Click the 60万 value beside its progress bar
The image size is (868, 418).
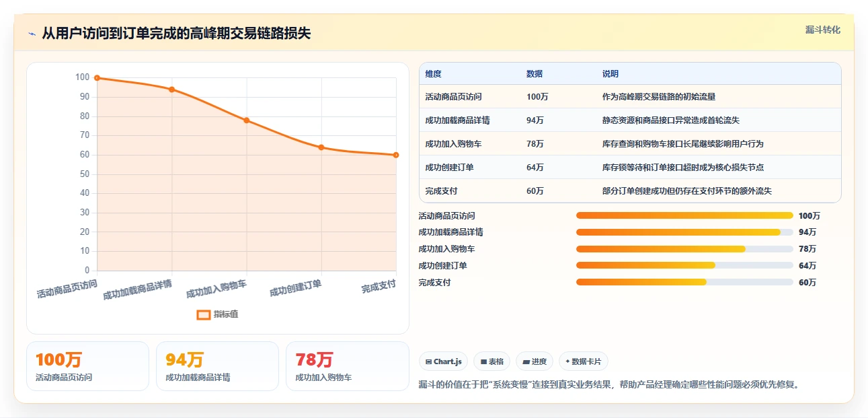coord(807,283)
